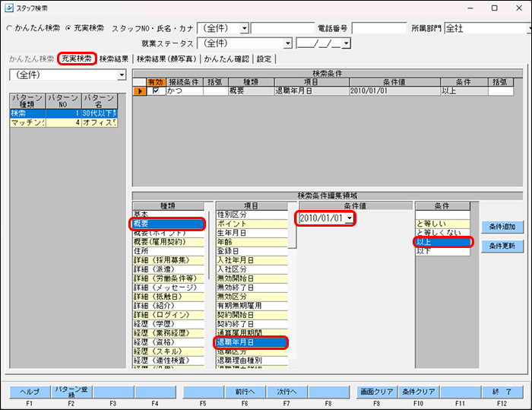Image resolution: width=532 pixels, height=410 pixels.
Task: Click the ヘルプ F1 button
Action: [x=30, y=392]
